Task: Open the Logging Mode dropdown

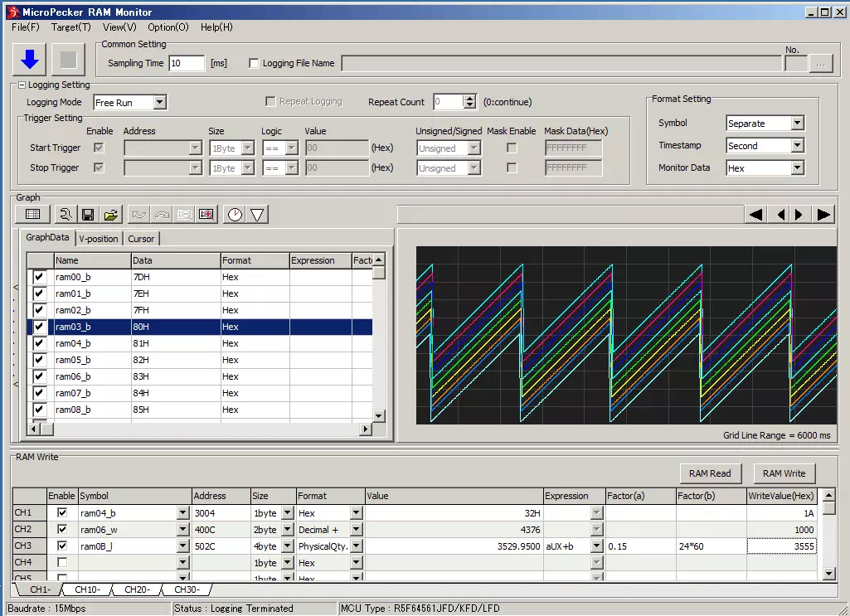Action: (x=160, y=103)
